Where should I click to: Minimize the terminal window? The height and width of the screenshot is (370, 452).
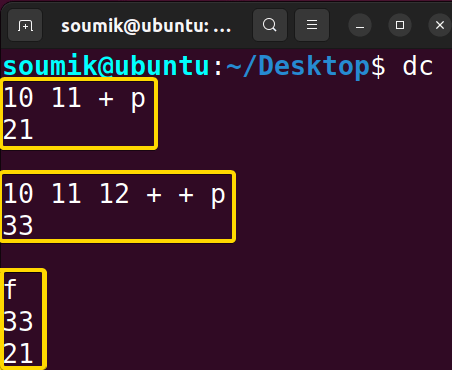pyautogui.click(x=360, y=25)
